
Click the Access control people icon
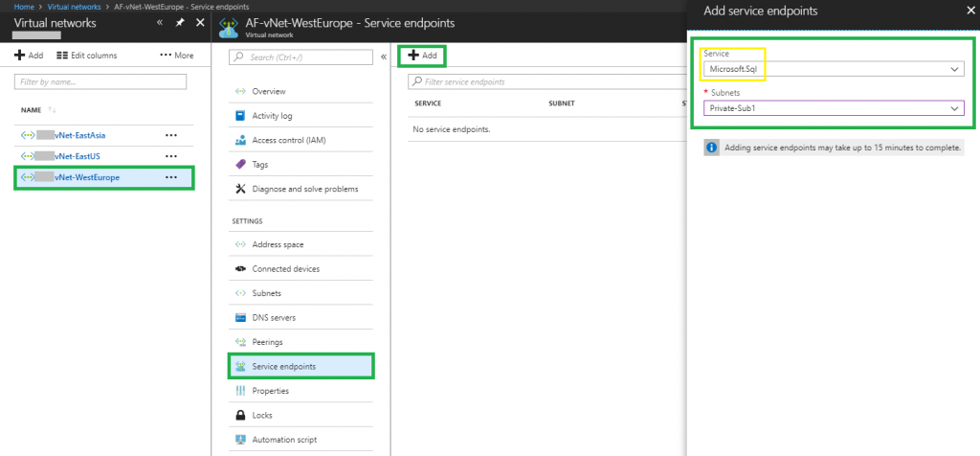coord(240,140)
